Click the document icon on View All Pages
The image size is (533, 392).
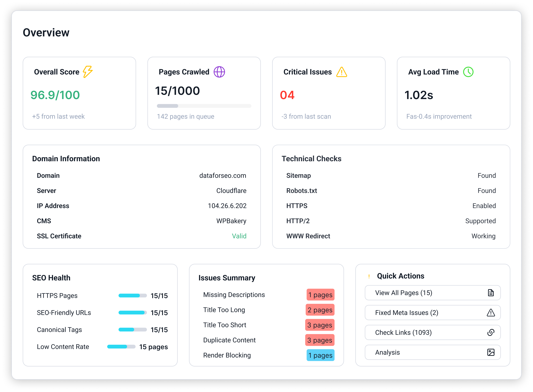coord(491,293)
